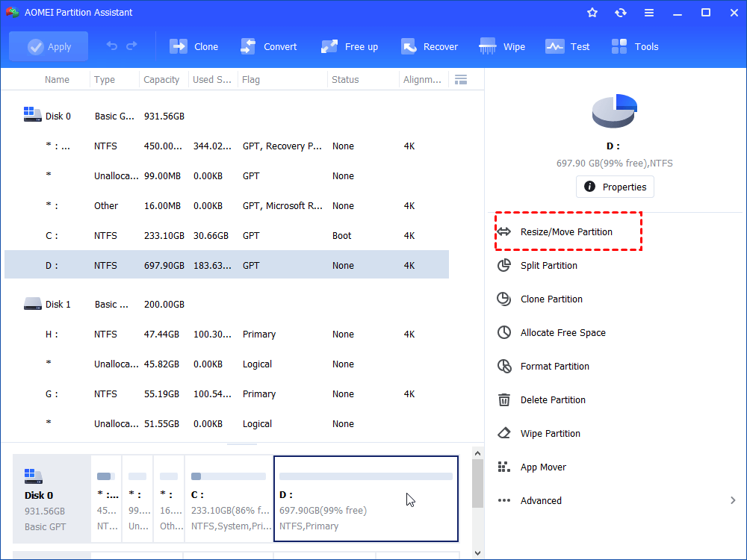
Task: Click the Used S... column header
Action: pyautogui.click(x=213, y=80)
